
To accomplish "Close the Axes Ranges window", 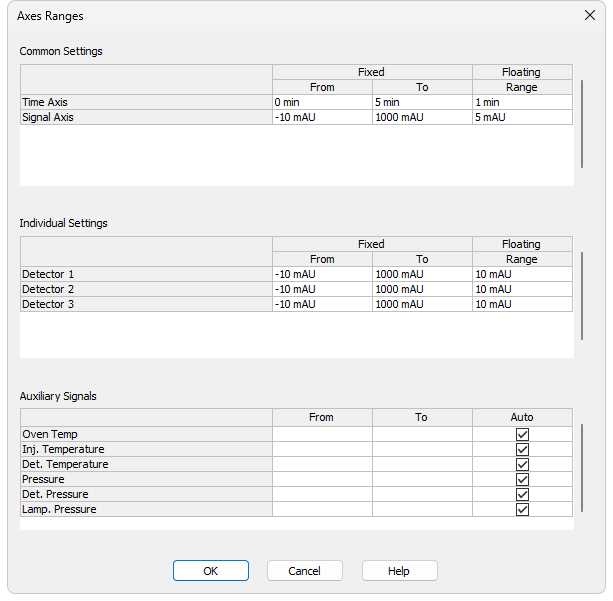I will 590,15.
